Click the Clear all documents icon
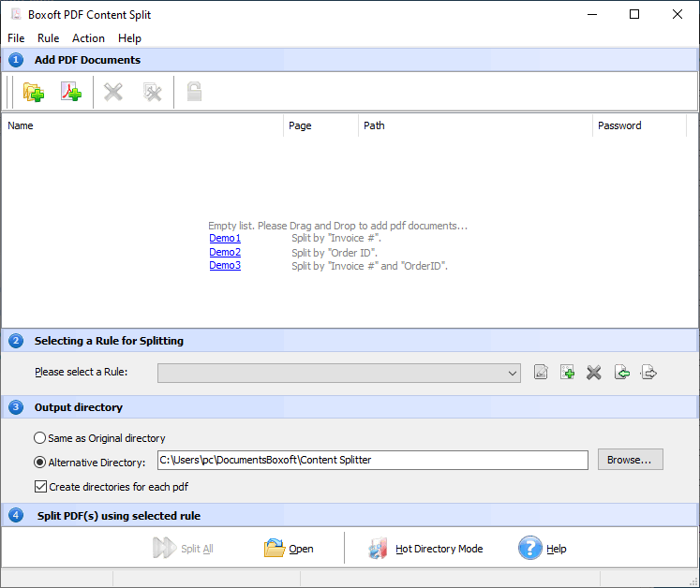The width and height of the screenshot is (700, 588). pos(152,93)
